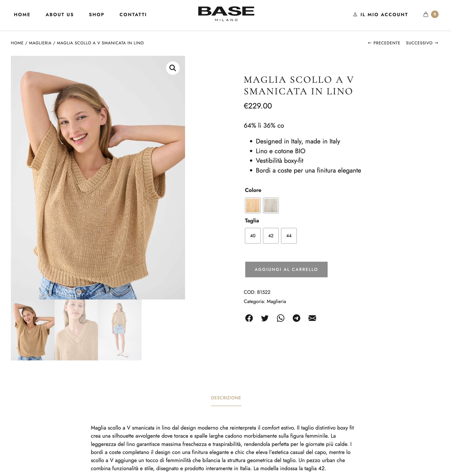Share product on Facebook

point(249,318)
